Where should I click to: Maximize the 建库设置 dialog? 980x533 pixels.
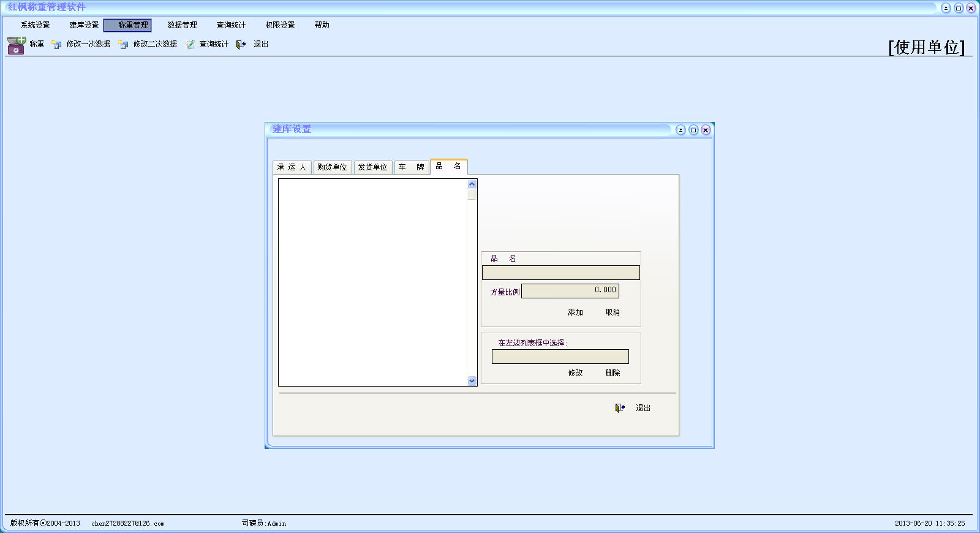pos(693,130)
